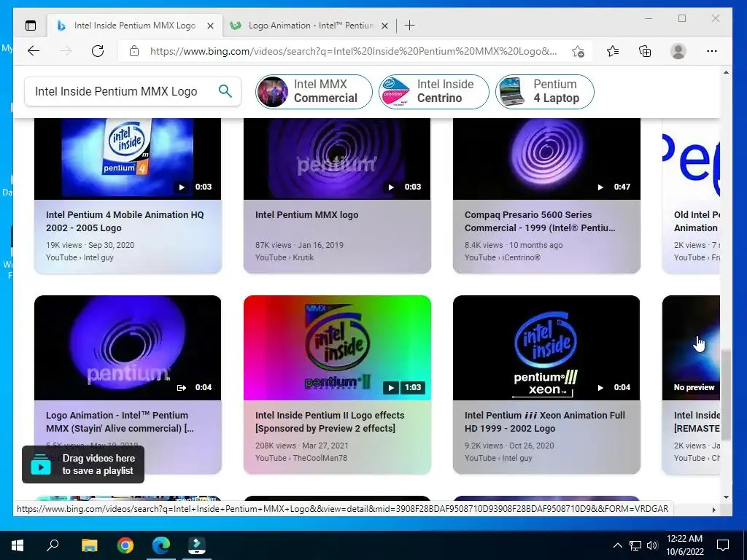Open the network status tray icon
The width and height of the screenshot is (747, 560).
(x=635, y=545)
